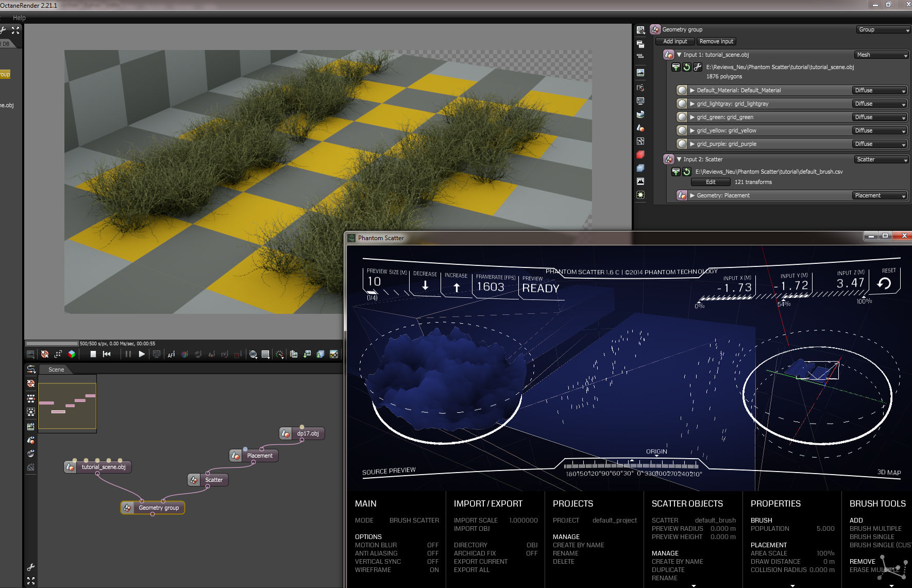Click CREATE BY NAME under Projects
Image resolution: width=912 pixels, height=588 pixels.
coord(579,545)
